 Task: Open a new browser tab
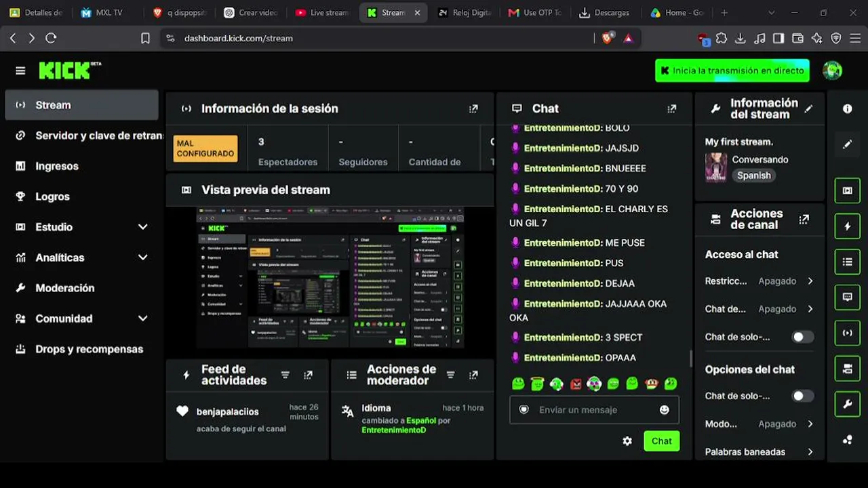[x=724, y=13]
